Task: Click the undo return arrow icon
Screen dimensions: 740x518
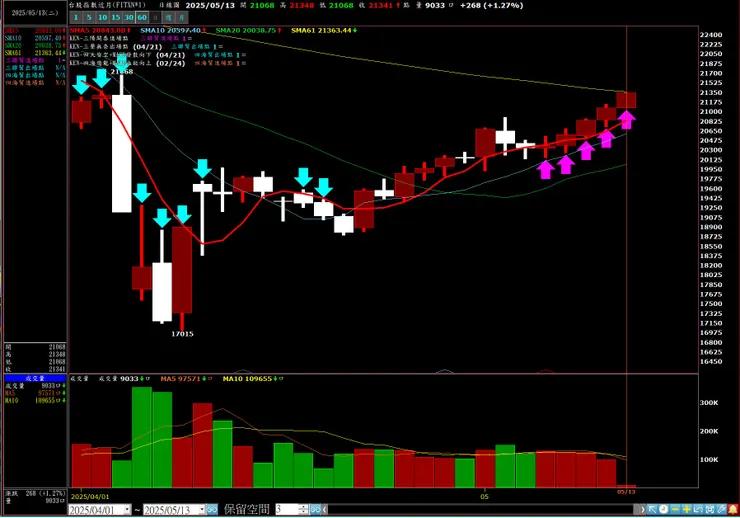Action: [698, 510]
